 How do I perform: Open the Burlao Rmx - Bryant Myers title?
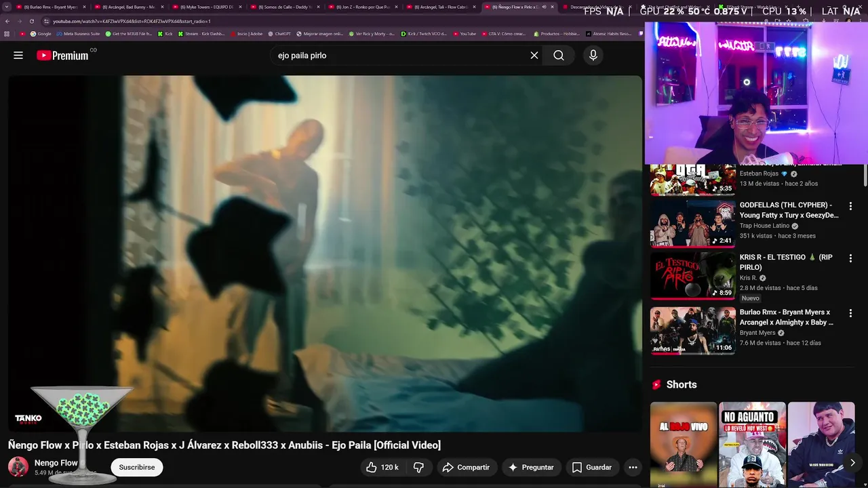pyautogui.click(x=787, y=317)
